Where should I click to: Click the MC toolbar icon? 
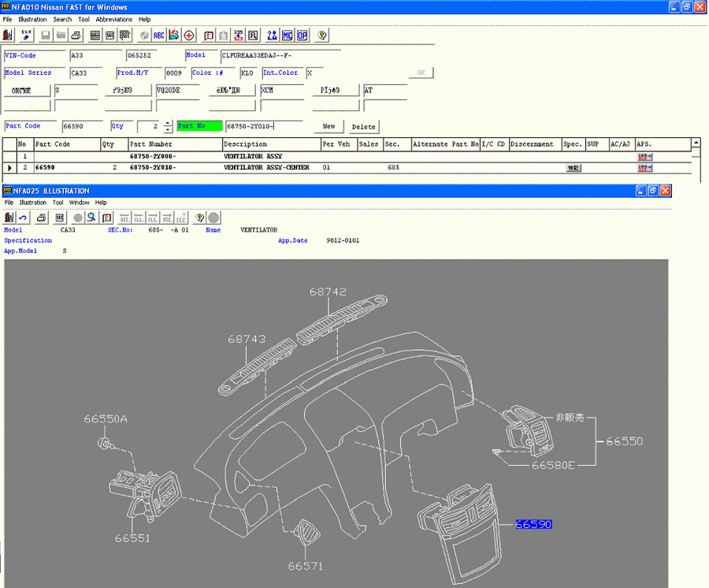(x=287, y=35)
